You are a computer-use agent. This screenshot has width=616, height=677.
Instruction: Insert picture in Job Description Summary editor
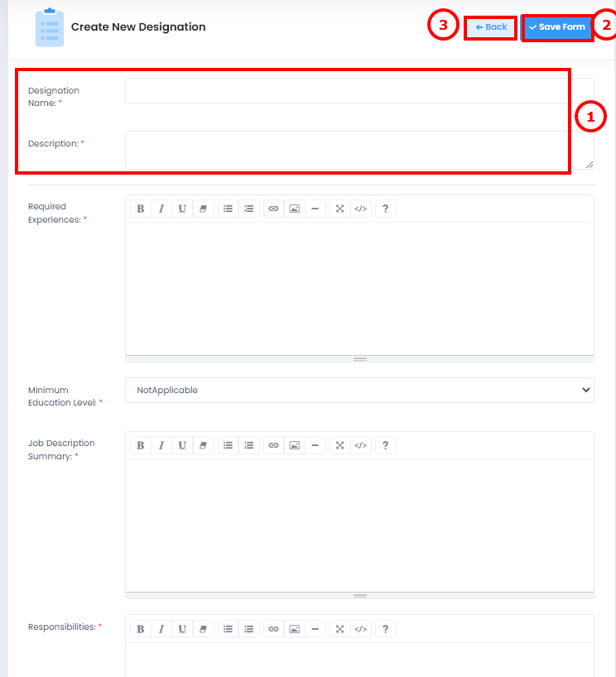tap(294, 445)
